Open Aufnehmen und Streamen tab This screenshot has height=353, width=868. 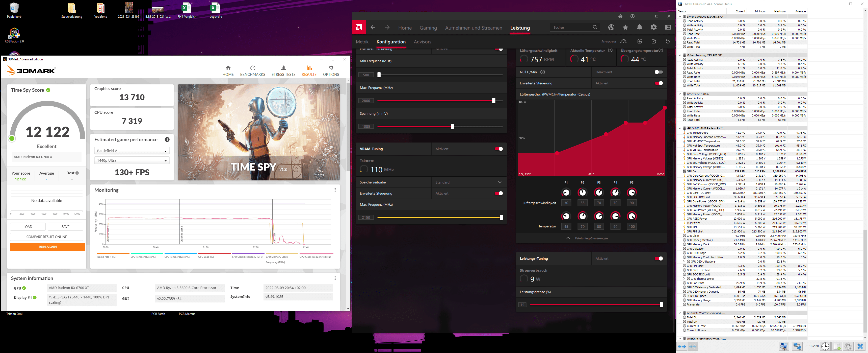coord(474,28)
